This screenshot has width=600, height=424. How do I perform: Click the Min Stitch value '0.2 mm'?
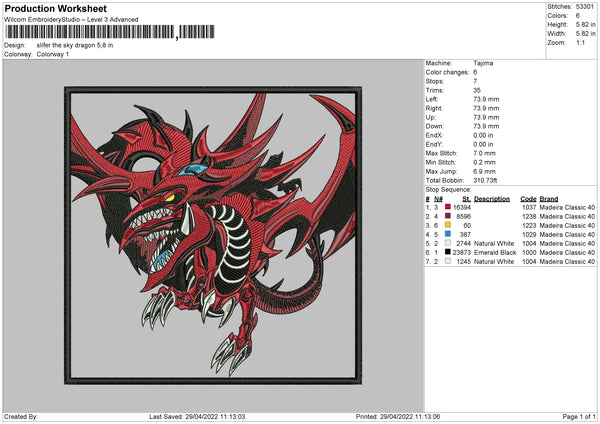coord(484,162)
